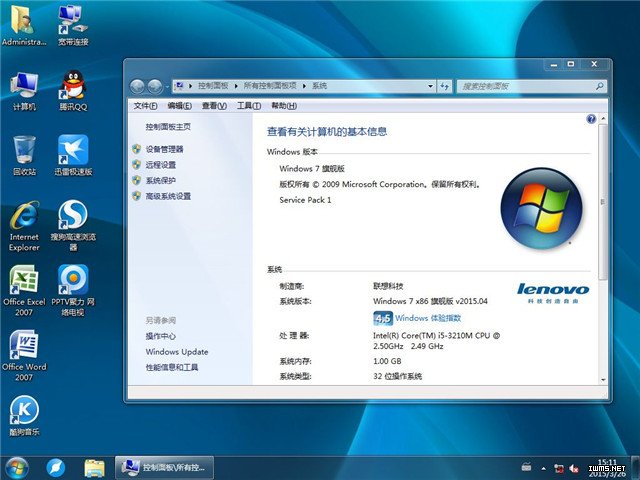The image size is (640, 480).
Task: Click the 控制面板 taskbar window button
Action: tap(164, 468)
